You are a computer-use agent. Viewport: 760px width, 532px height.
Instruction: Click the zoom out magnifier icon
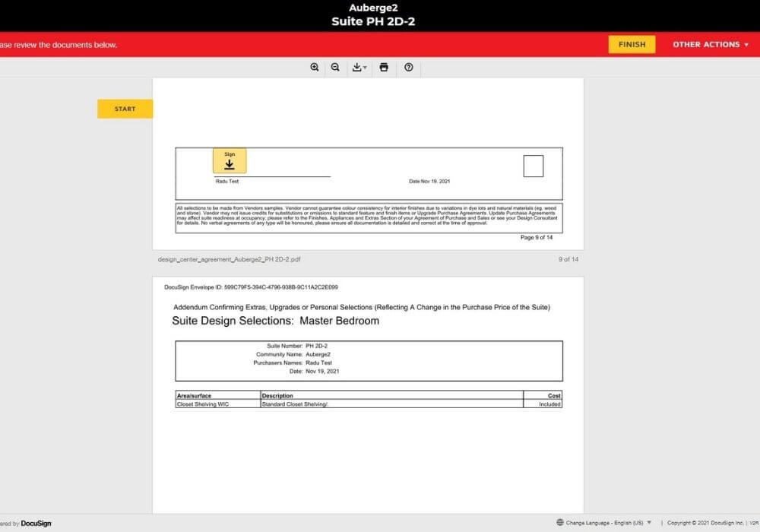(x=335, y=68)
